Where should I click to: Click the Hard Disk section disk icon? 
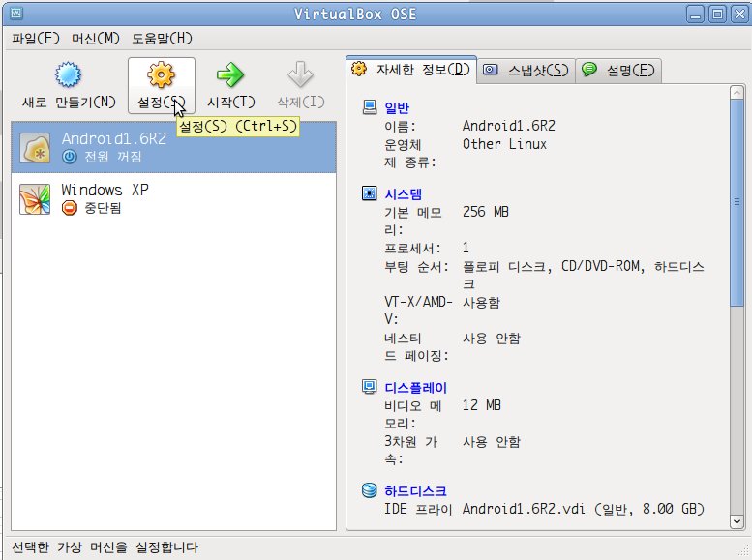pos(370,490)
